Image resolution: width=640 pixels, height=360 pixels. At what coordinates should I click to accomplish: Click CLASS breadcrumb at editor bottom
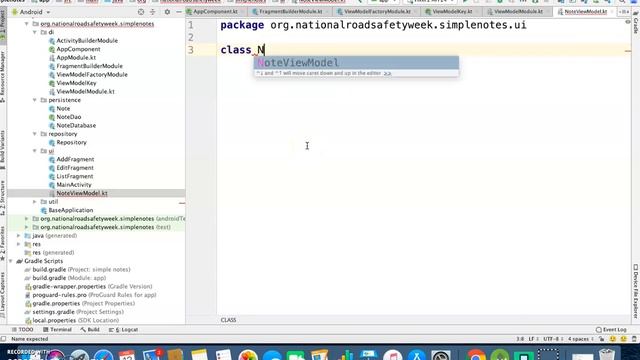[228, 320]
